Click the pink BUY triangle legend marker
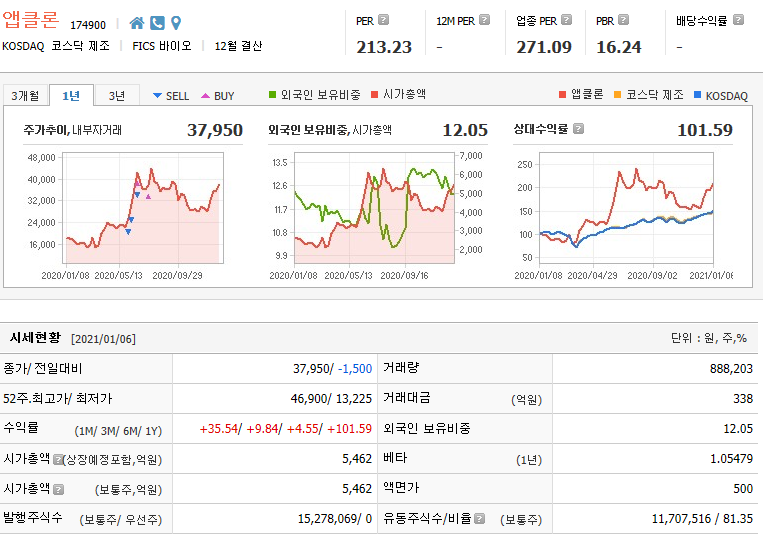 pos(205,96)
